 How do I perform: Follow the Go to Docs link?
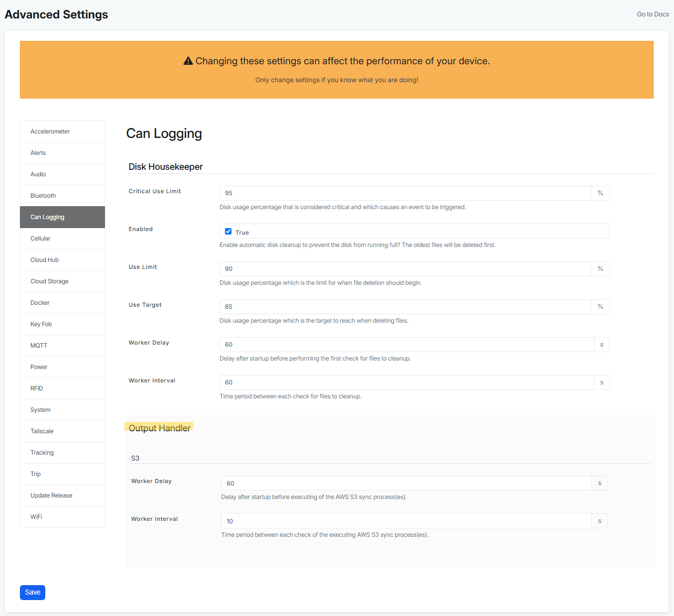(653, 14)
